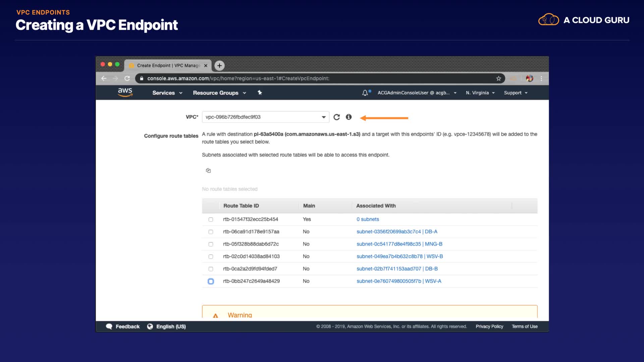Click the copy icon above route tables

208,171
